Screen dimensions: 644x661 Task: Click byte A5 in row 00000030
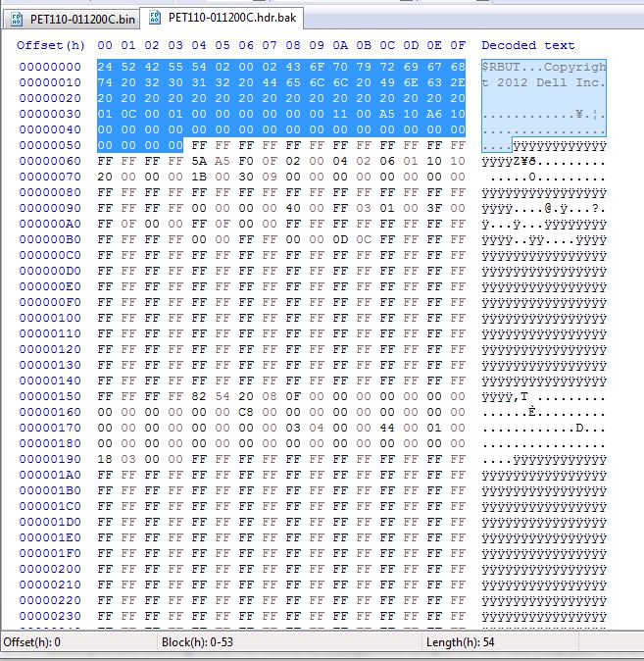[x=387, y=114]
